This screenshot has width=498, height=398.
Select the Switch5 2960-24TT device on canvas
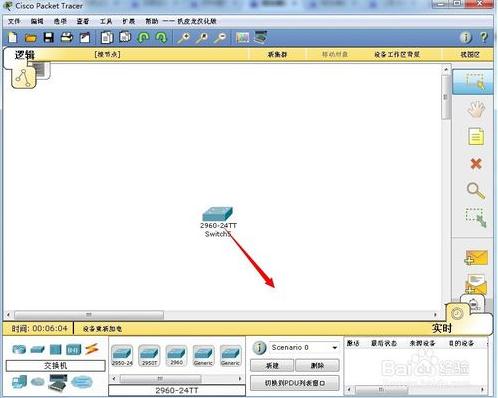(x=218, y=214)
